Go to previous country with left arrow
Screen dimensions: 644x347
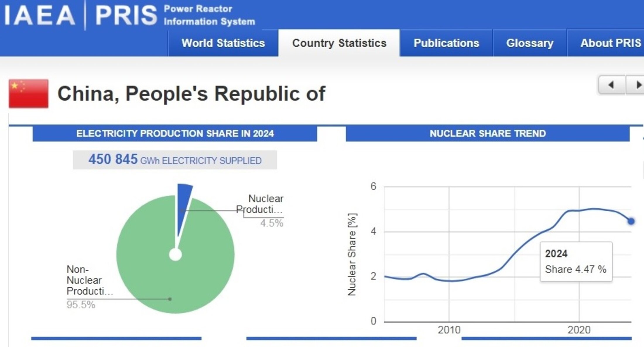pos(611,85)
